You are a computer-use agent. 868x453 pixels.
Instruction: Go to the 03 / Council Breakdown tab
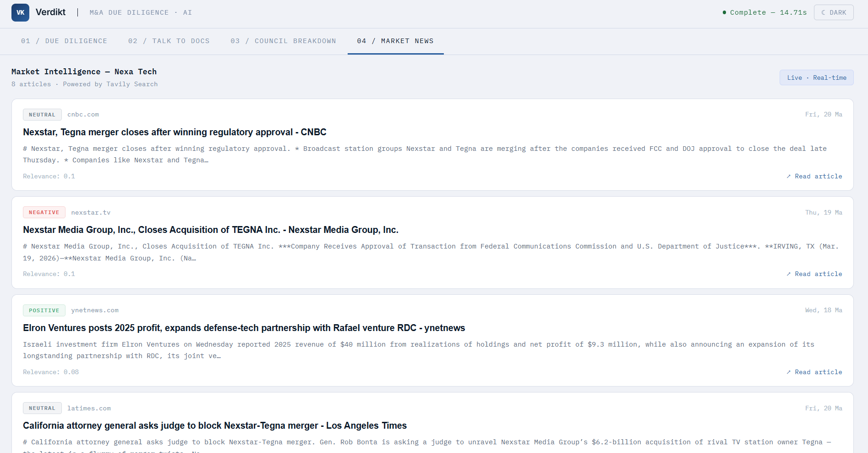click(284, 41)
